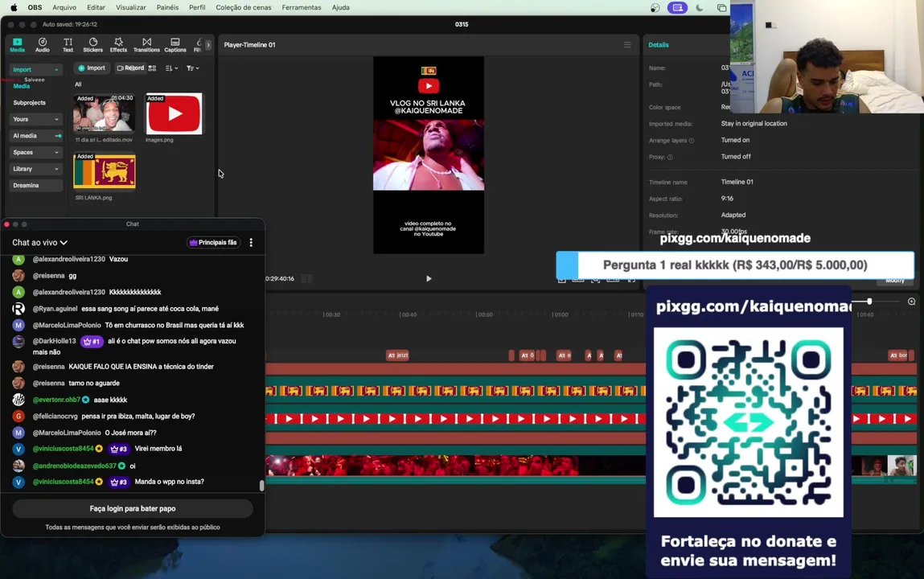Open the Stickers panel
This screenshot has width=924, height=579.
click(x=92, y=45)
